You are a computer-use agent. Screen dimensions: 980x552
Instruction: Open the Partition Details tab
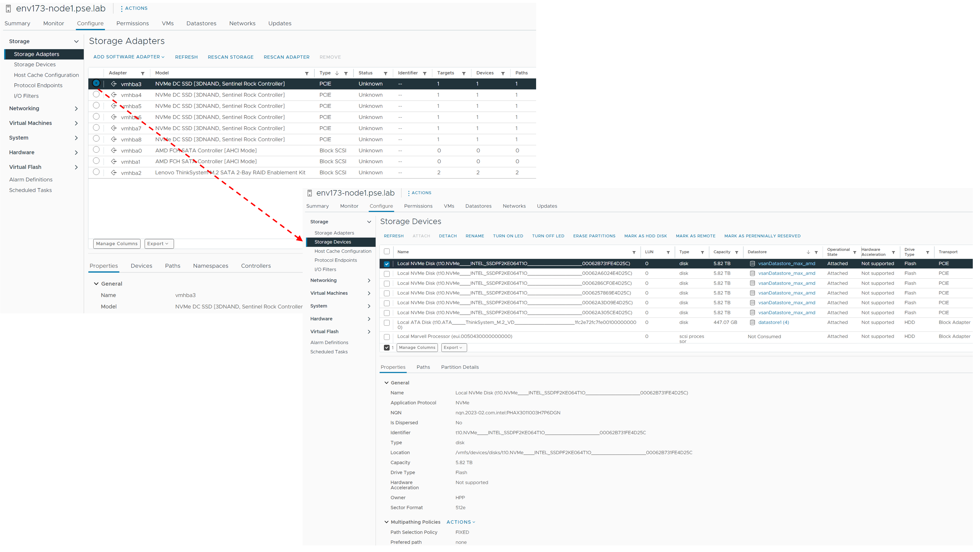click(460, 367)
